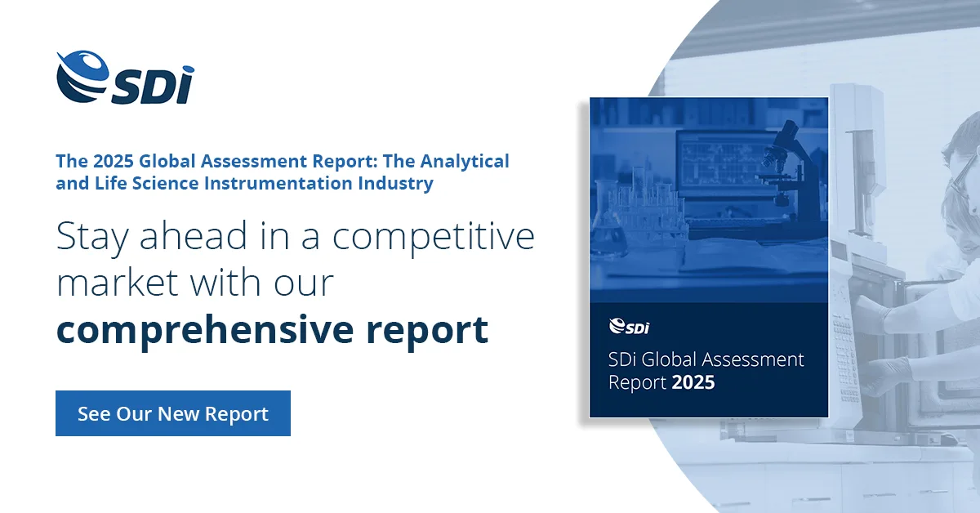Click the 'market with our' headline line
980x513 pixels.
(194, 283)
